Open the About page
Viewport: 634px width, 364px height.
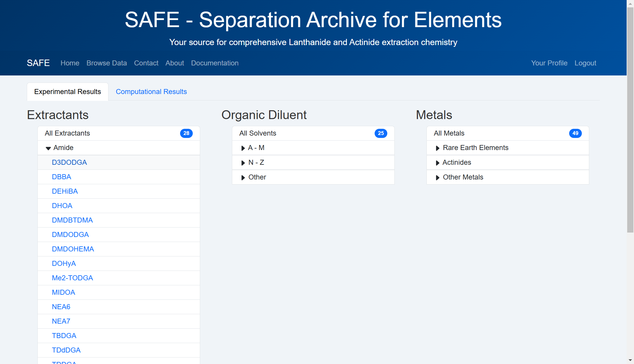[174, 63]
